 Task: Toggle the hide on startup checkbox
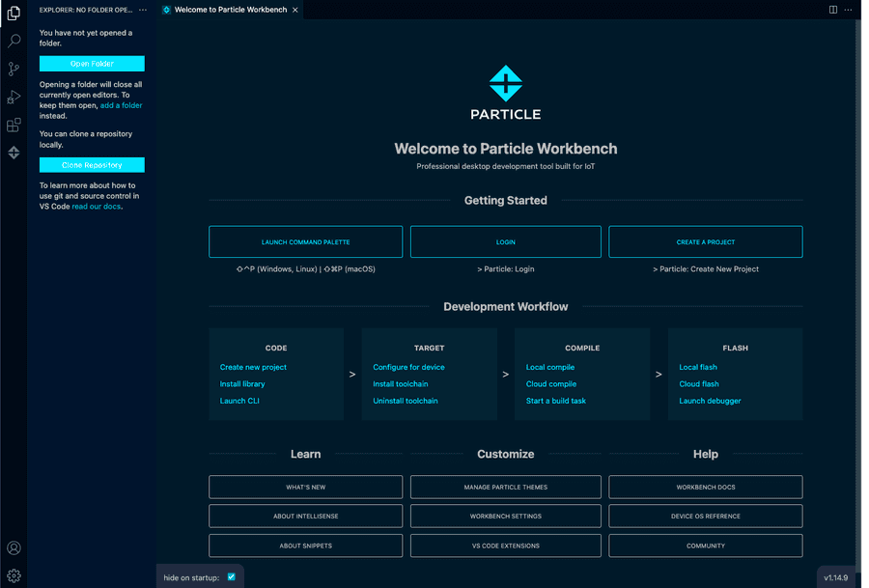pos(232,577)
